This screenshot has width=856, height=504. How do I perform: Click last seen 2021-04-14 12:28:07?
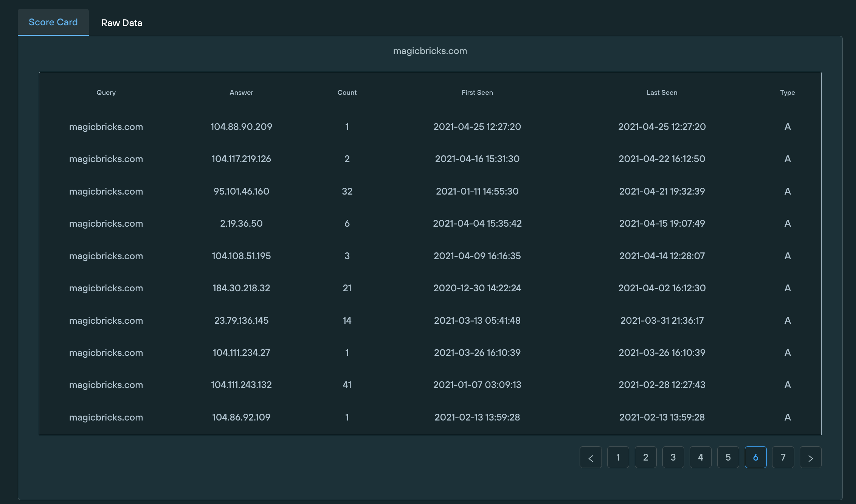click(x=662, y=256)
